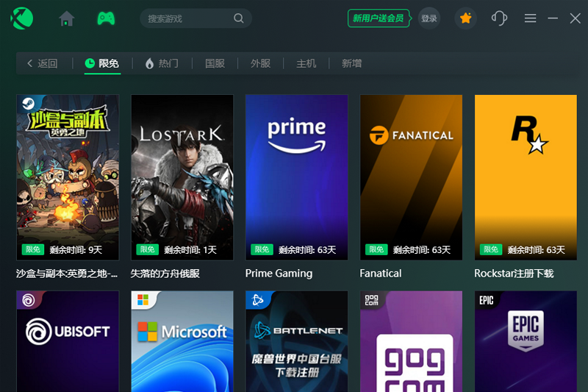Screen dimensions: 588x392
Task: Open the 沙盒与副本 game cover
Action: tap(68, 177)
